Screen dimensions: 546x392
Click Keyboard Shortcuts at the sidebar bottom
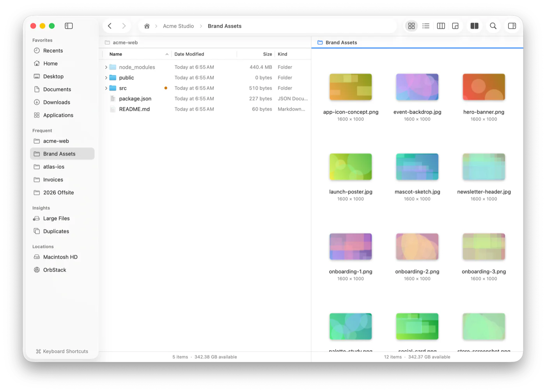point(62,351)
